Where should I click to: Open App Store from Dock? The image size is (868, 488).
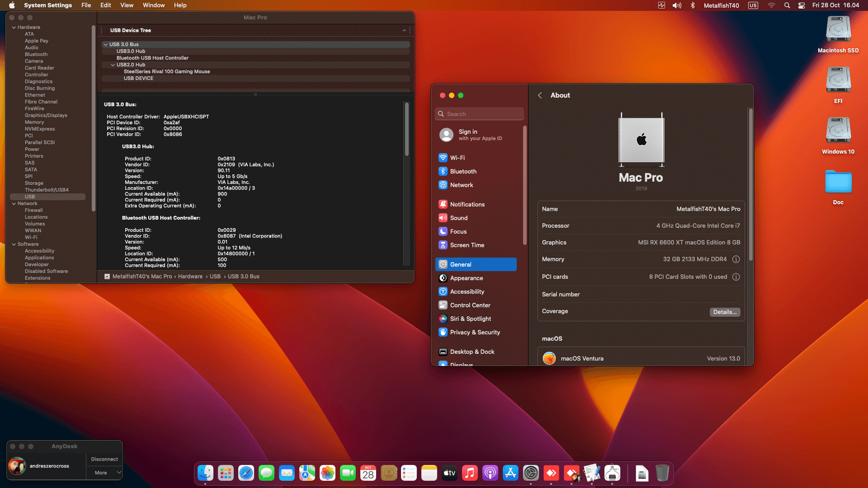510,473
